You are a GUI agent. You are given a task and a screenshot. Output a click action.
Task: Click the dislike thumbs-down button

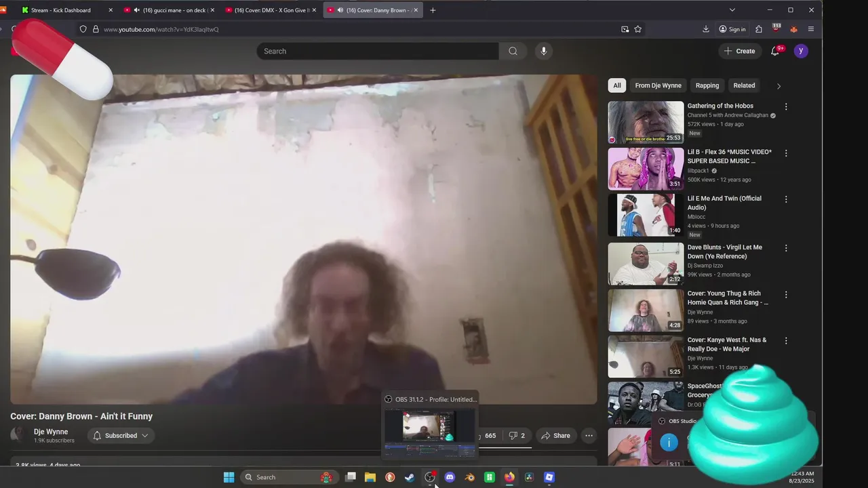[x=517, y=436]
